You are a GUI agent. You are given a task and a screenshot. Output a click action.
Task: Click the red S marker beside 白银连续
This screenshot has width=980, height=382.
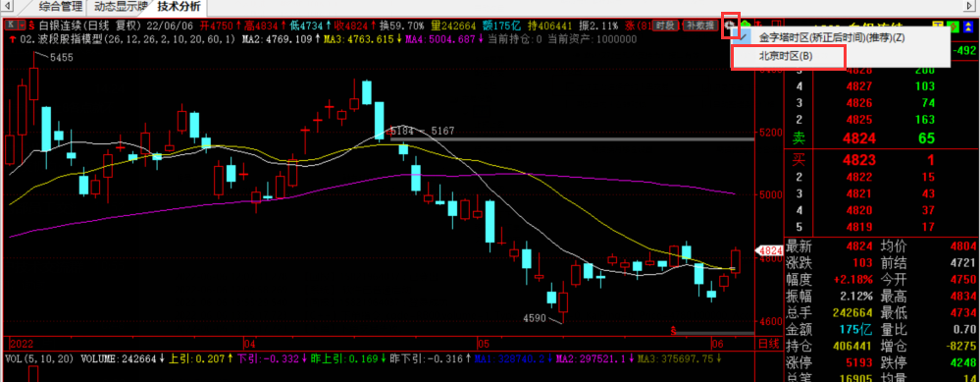click(x=31, y=26)
